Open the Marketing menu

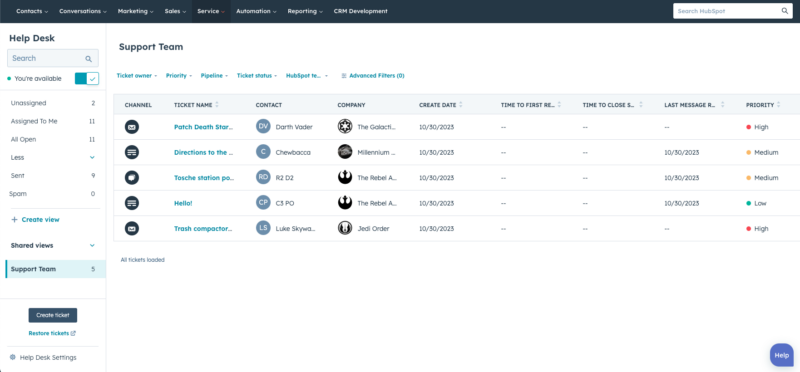click(x=135, y=11)
